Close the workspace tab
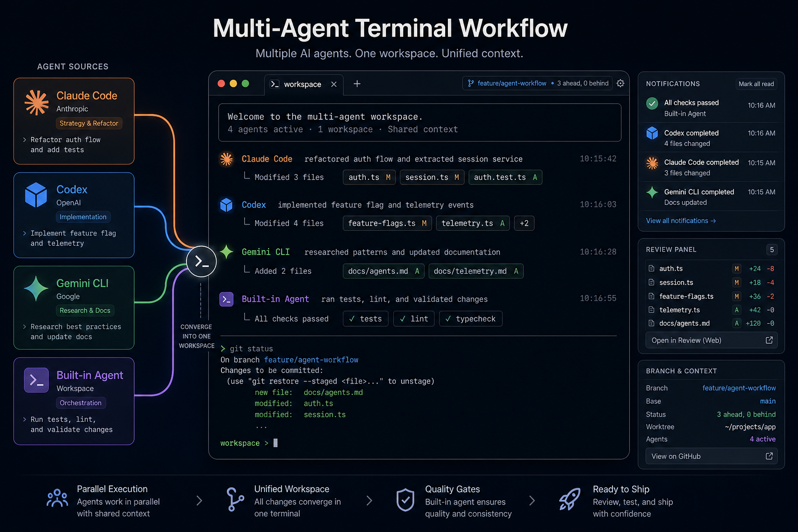The image size is (798, 532). (334, 84)
